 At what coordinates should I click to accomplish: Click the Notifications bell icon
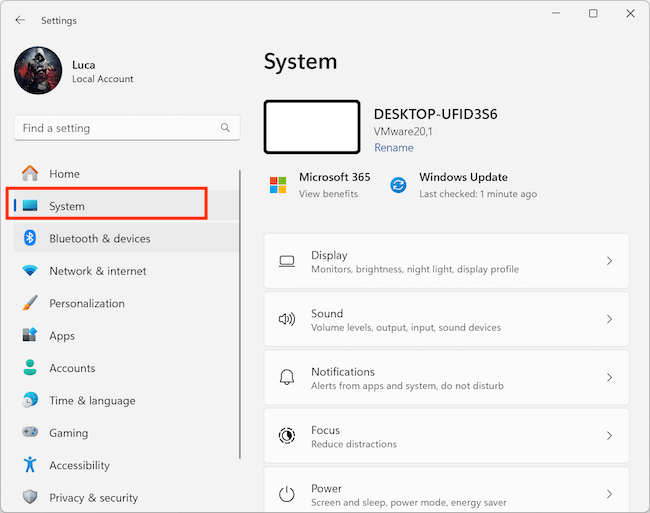[287, 377]
